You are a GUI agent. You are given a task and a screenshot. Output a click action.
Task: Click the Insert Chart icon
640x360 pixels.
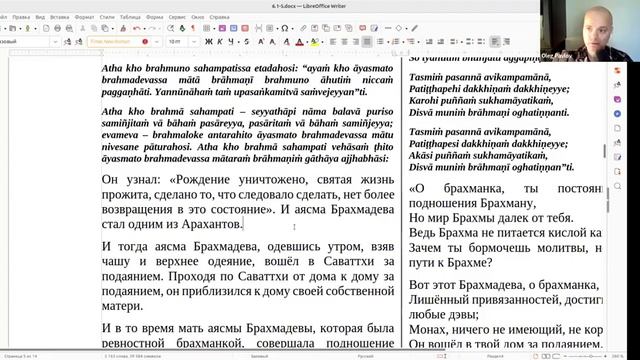point(233,28)
